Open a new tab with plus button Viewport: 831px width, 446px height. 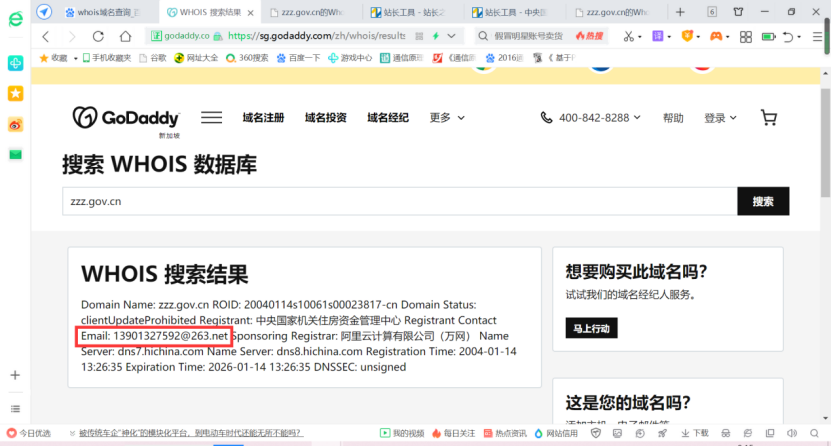point(680,12)
